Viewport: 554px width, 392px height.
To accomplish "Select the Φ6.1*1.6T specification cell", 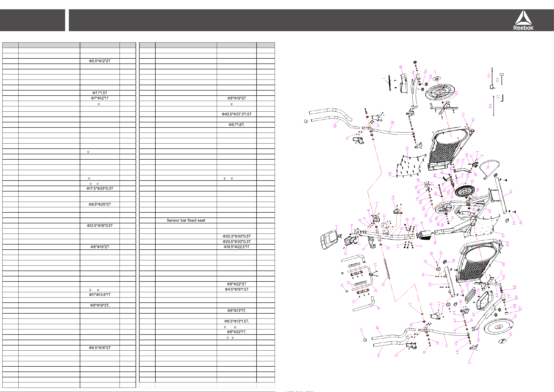I will point(237,125).
